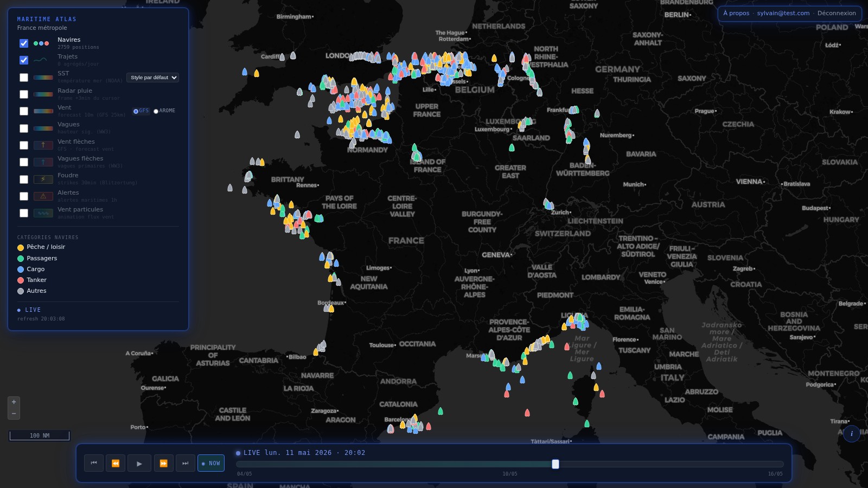
Task: Click the NOW button
Action: tap(211, 463)
